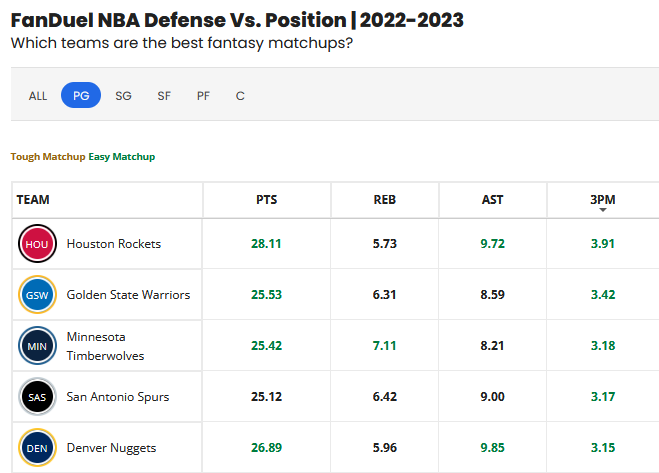This screenshot has height=473, width=659.
Task: Switch to the SF position filter
Action: (164, 96)
